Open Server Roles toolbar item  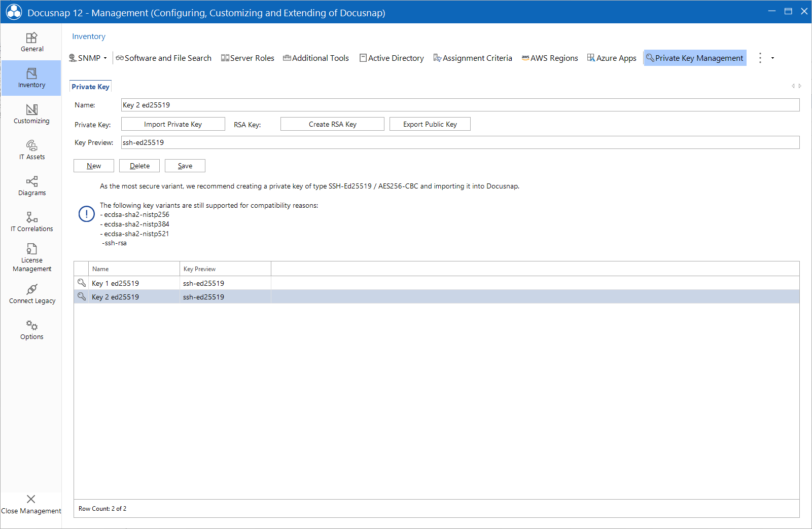[x=248, y=58]
